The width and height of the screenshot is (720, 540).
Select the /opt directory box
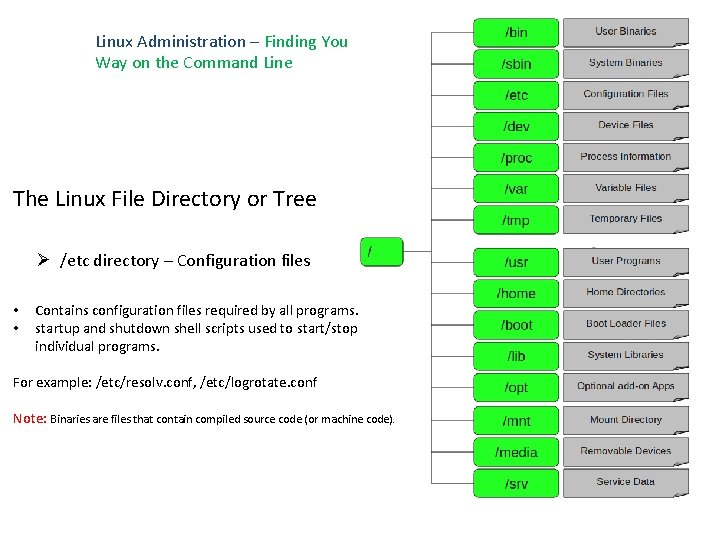pos(516,387)
